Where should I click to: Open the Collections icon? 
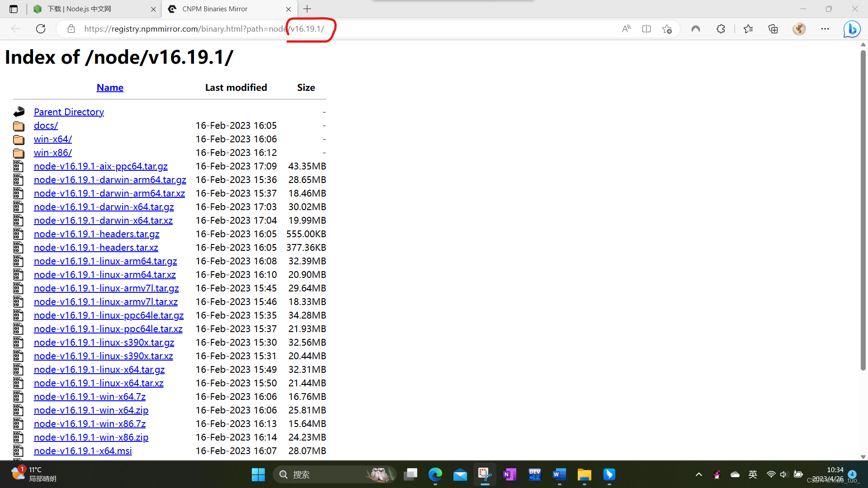tap(773, 29)
